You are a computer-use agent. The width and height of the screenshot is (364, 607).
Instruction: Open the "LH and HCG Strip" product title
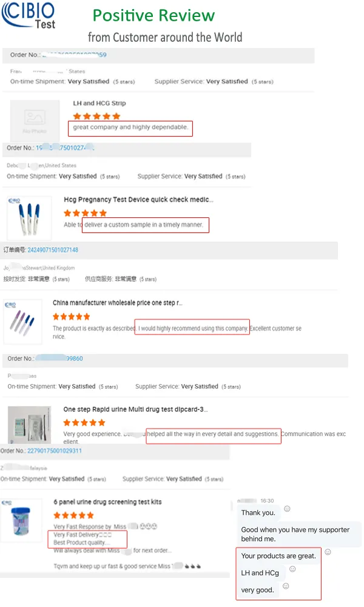[99, 104]
